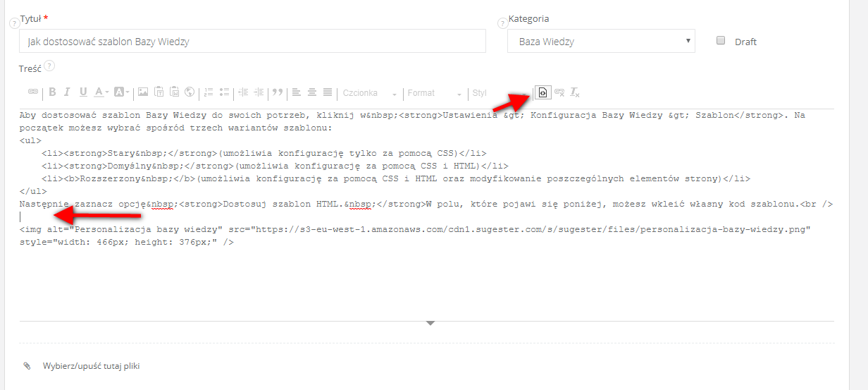Insert a bulleted list

tap(225, 92)
